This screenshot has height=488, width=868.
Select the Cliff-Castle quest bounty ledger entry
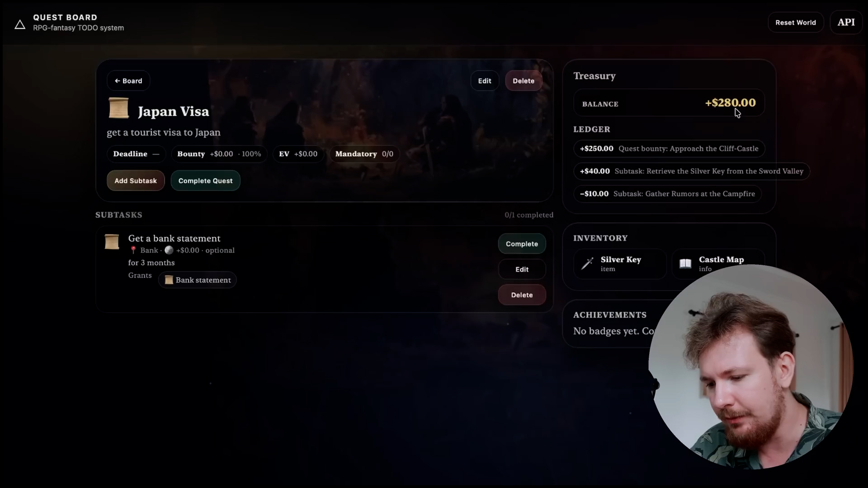(669, 149)
